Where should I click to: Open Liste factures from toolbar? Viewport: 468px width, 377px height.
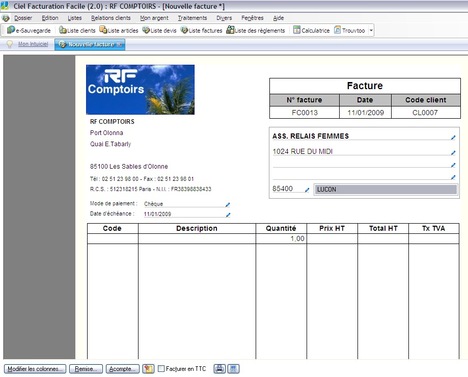201,30
